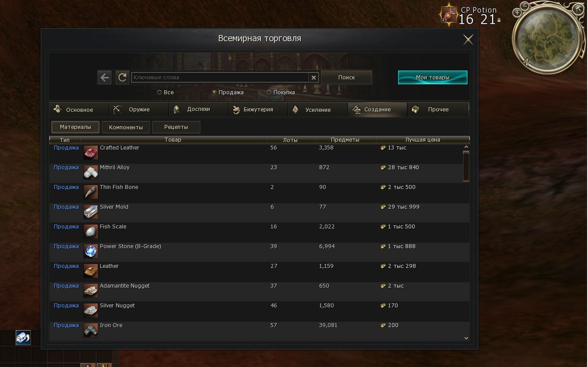Screen dimensions: 588x367
Task: Click the Поиск search button
Action: point(346,77)
